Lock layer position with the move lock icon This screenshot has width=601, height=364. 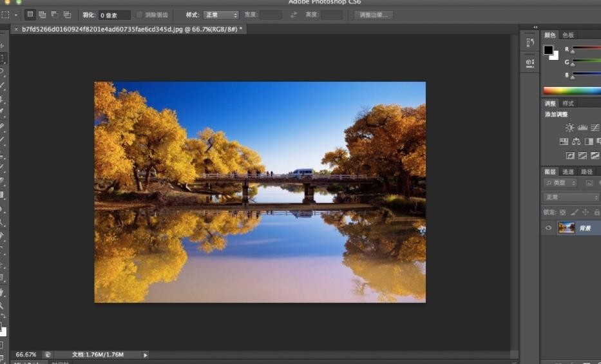(586, 212)
